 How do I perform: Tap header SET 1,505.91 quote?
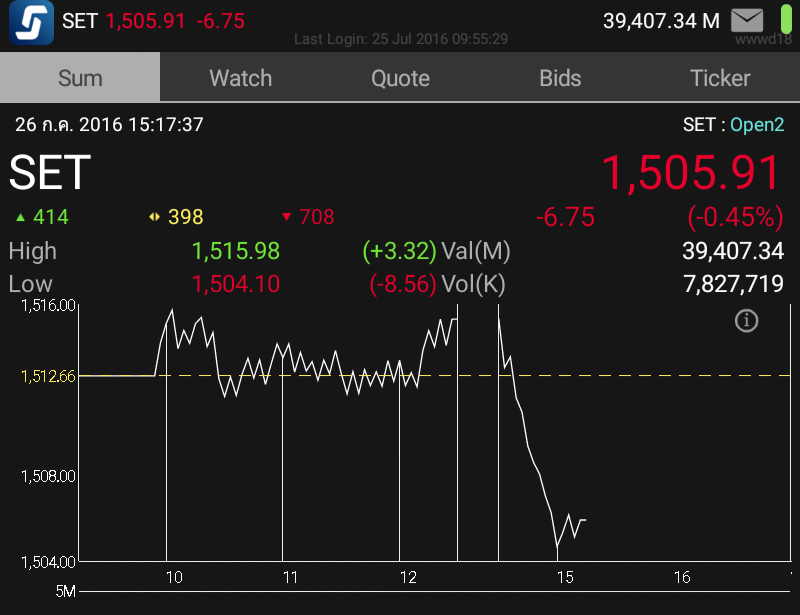point(123,21)
